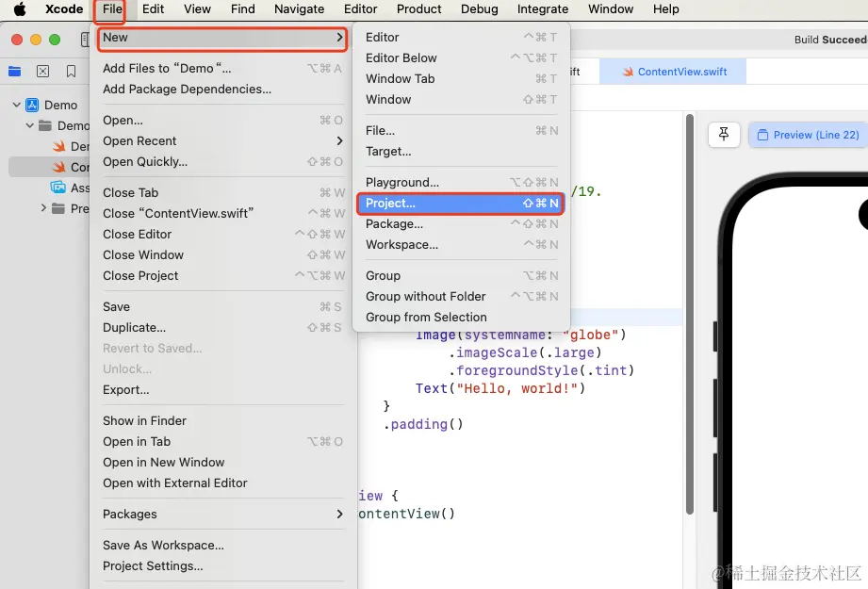
Task: Select the Demo project file icon
Action: 32,105
